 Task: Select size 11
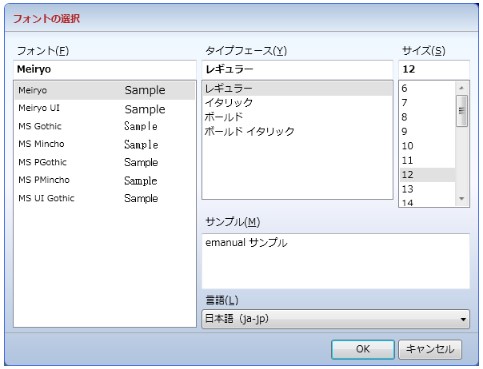[427, 160]
